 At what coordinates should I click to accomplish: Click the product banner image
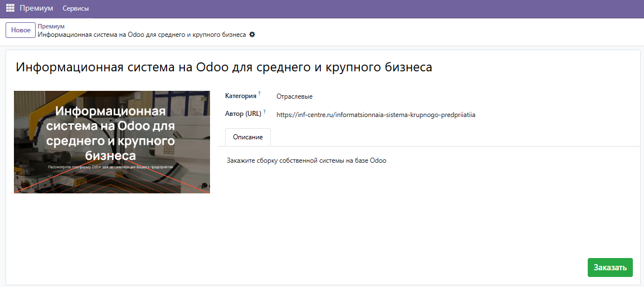point(112,142)
